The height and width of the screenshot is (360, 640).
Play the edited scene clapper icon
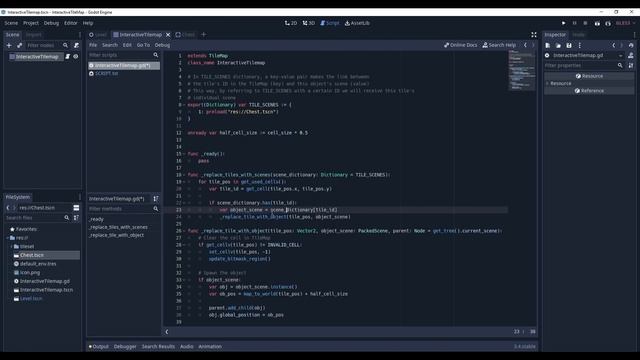tap(597, 23)
